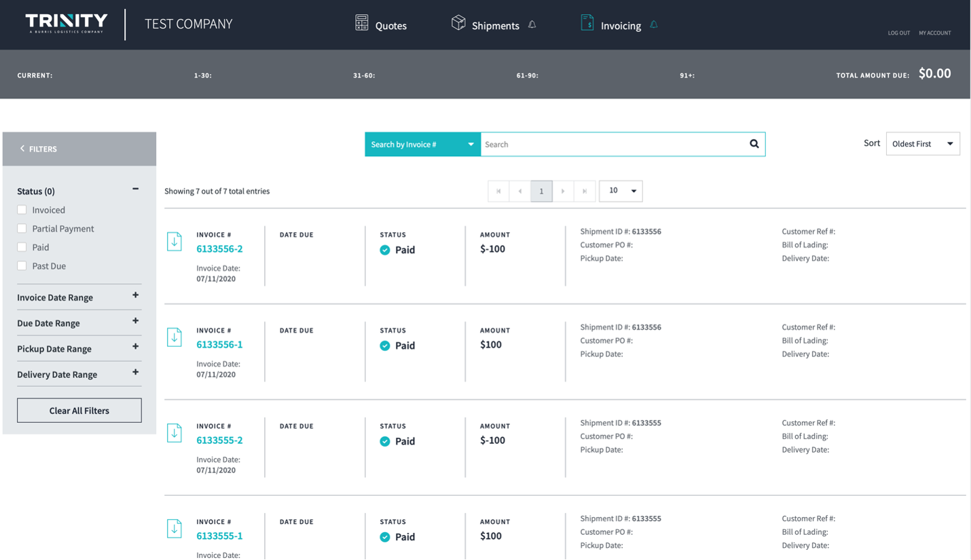This screenshot has height=560, width=971.
Task: Go to the last page of results
Action: pos(585,191)
